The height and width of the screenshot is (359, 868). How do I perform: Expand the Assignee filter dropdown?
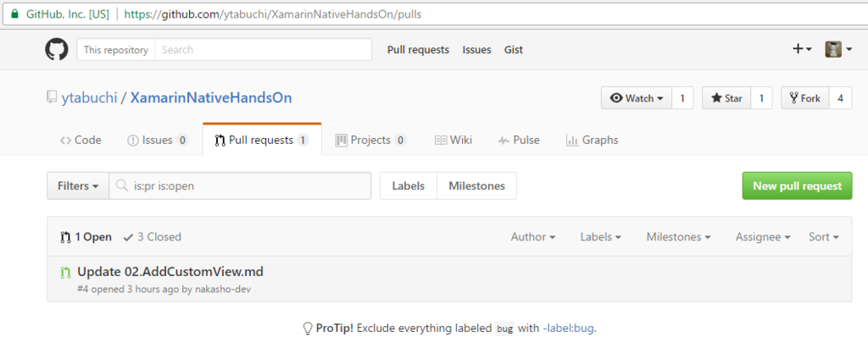(763, 237)
